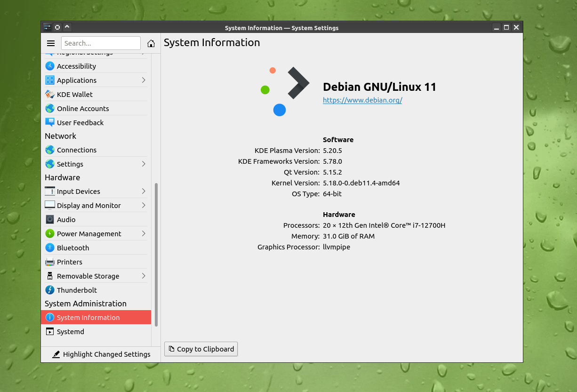Click the KDE Plasma Version value 5.20.5
This screenshot has width=577, height=392.
click(332, 151)
